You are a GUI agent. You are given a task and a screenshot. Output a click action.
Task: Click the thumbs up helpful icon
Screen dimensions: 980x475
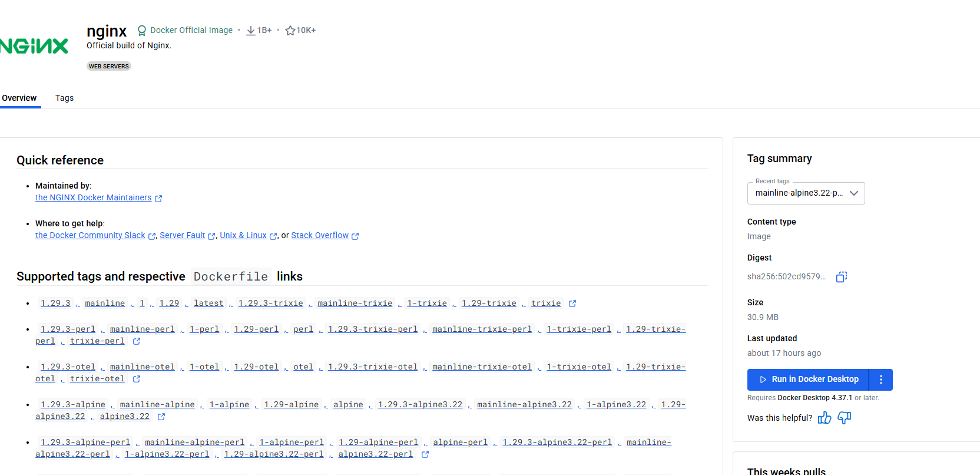click(x=825, y=418)
